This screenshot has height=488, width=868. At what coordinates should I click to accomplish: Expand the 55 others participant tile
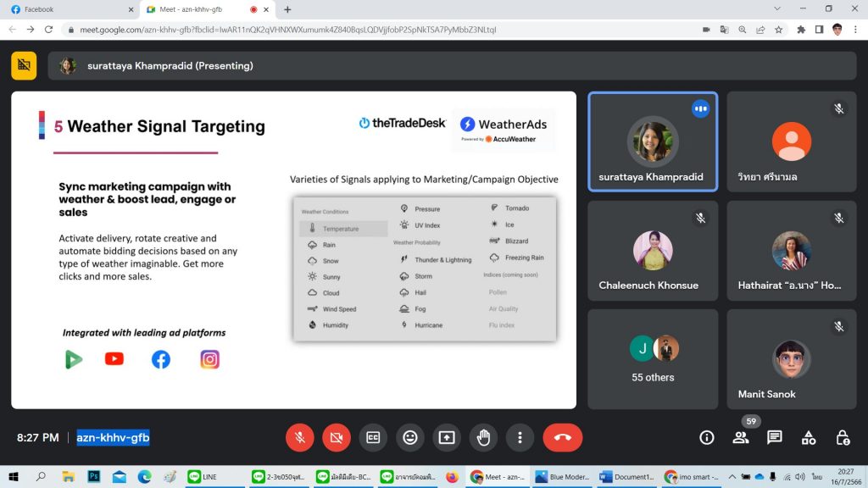tap(652, 358)
